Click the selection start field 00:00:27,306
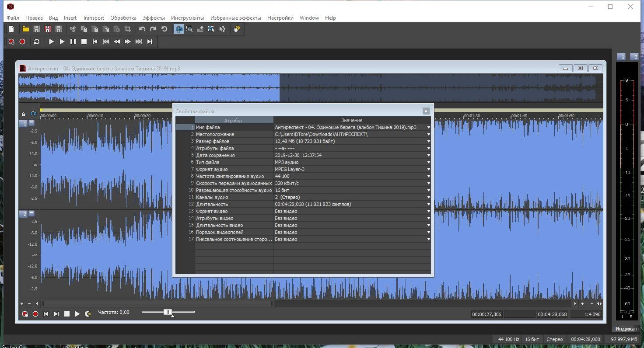The height and width of the screenshot is (348, 644). 486,314
